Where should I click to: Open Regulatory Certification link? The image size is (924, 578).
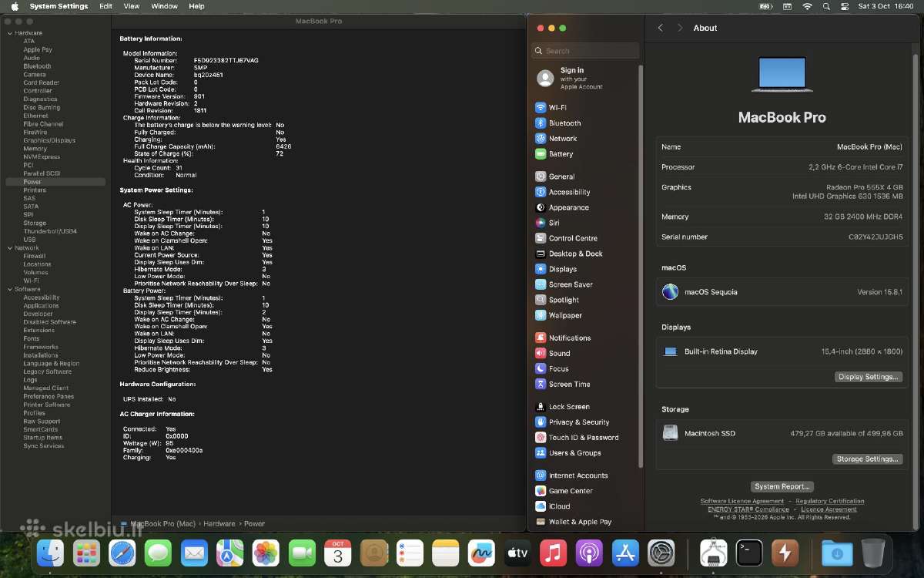coord(830,501)
